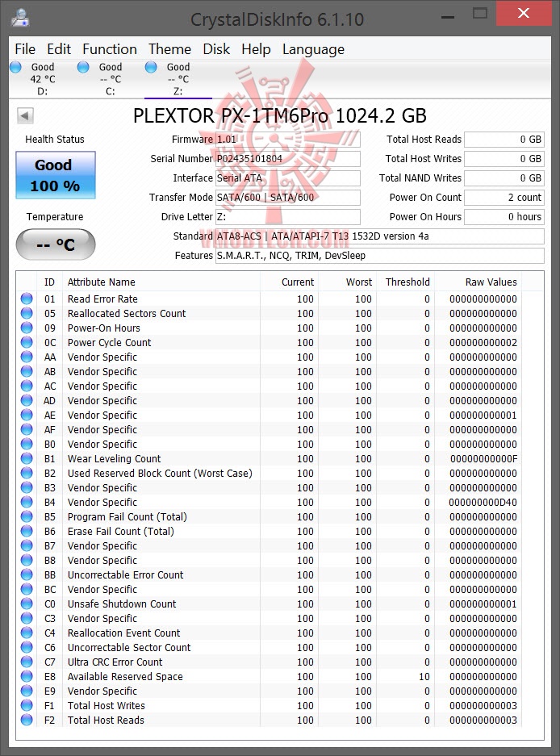
Task: Click status icon of Power Cycle Count row
Action: click(x=27, y=342)
